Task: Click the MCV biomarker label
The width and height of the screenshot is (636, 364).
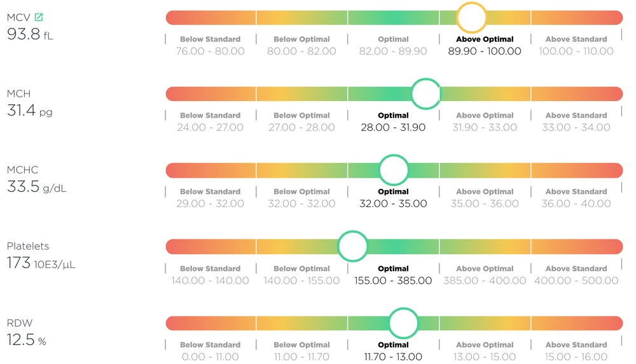Action: click(x=18, y=17)
